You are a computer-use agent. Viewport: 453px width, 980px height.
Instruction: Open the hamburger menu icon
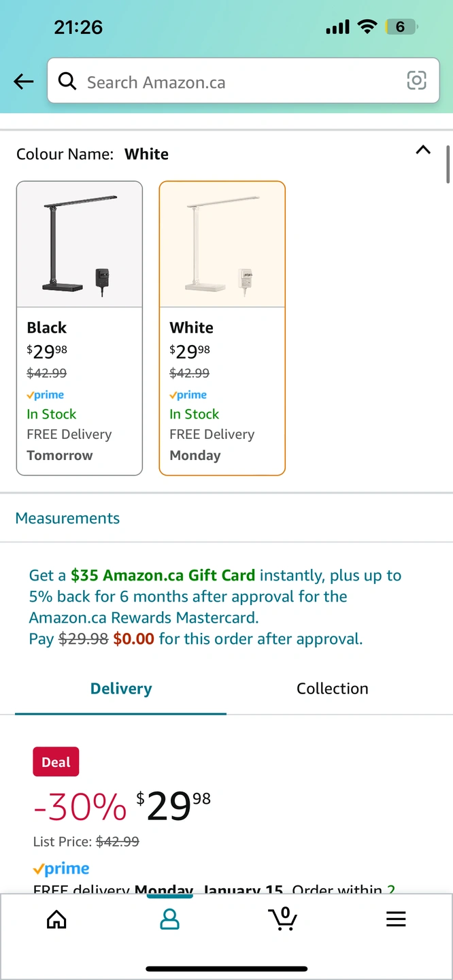click(396, 919)
